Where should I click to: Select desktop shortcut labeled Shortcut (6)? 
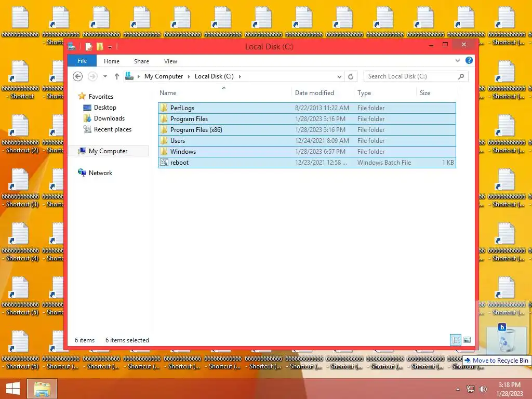click(x=20, y=350)
